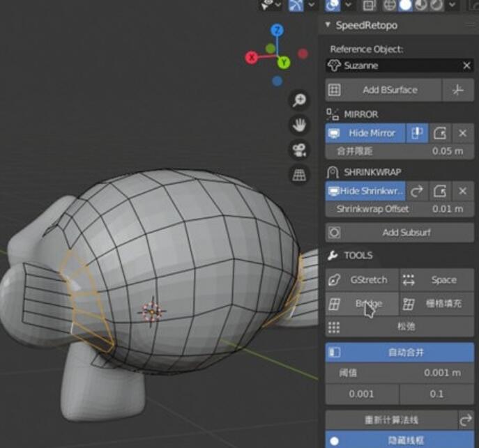Click the Add Subsurf button
The image size is (479, 448).
click(x=400, y=233)
